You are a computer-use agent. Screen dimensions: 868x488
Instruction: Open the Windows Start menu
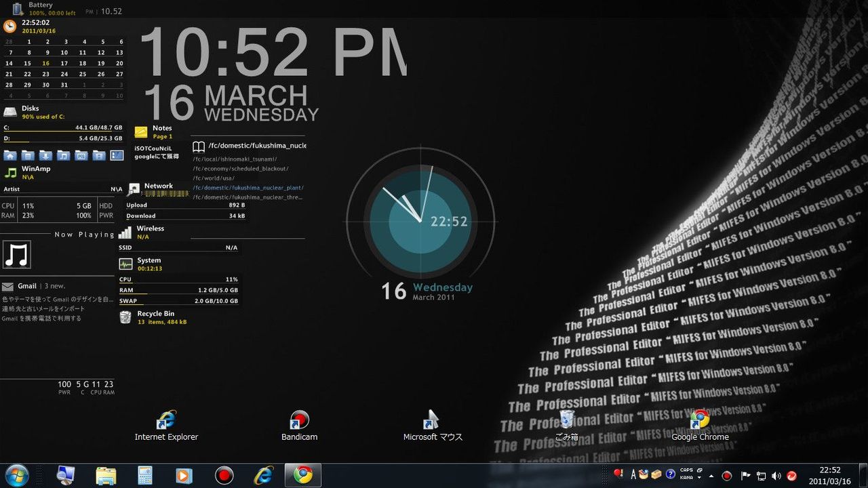coord(16,475)
